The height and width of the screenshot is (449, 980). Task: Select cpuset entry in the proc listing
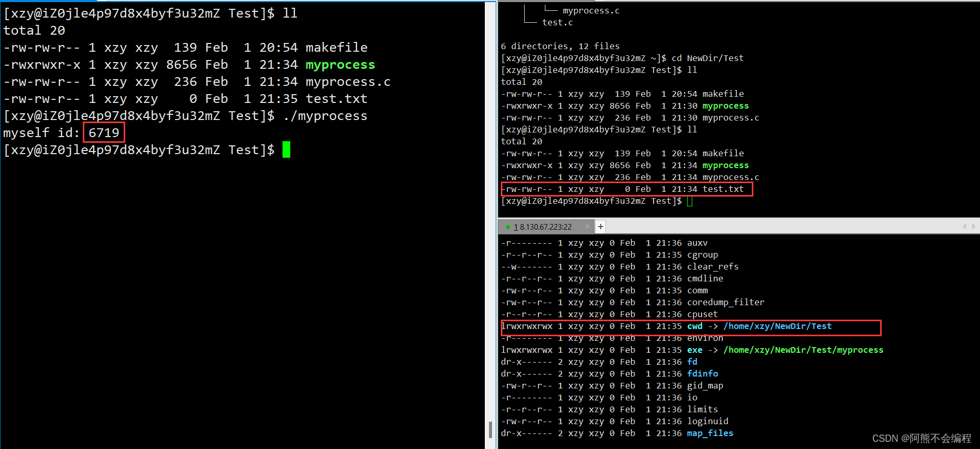pyautogui.click(x=702, y=314)
